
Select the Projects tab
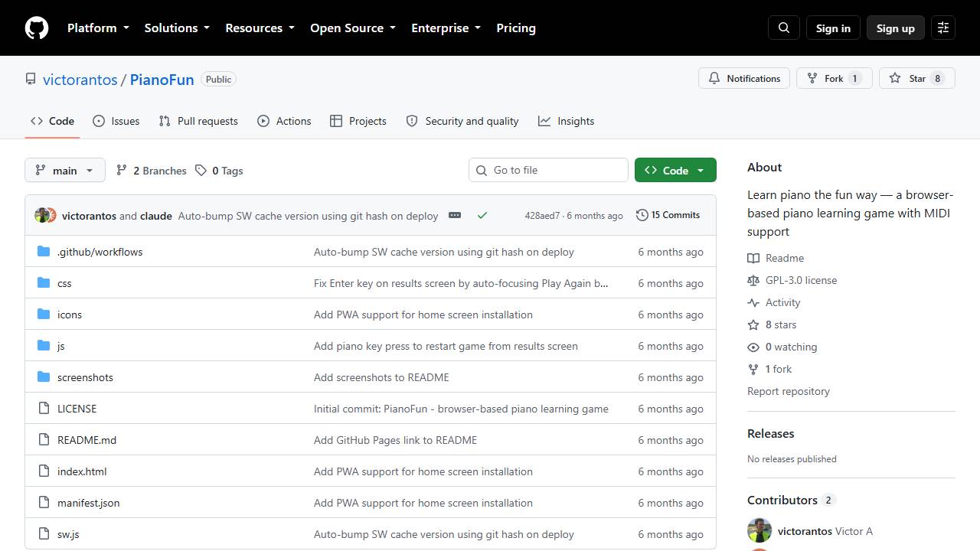tap(358, 121)
